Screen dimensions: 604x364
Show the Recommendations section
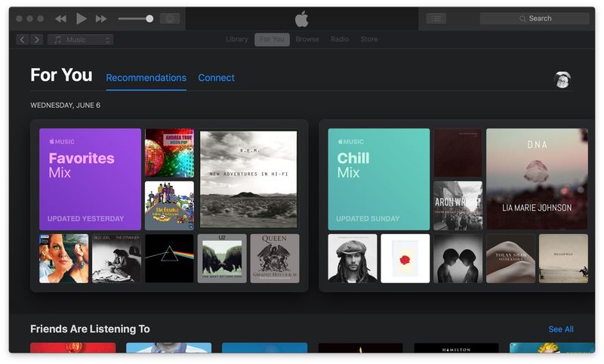pyautogui.click(x=146, y=78)
